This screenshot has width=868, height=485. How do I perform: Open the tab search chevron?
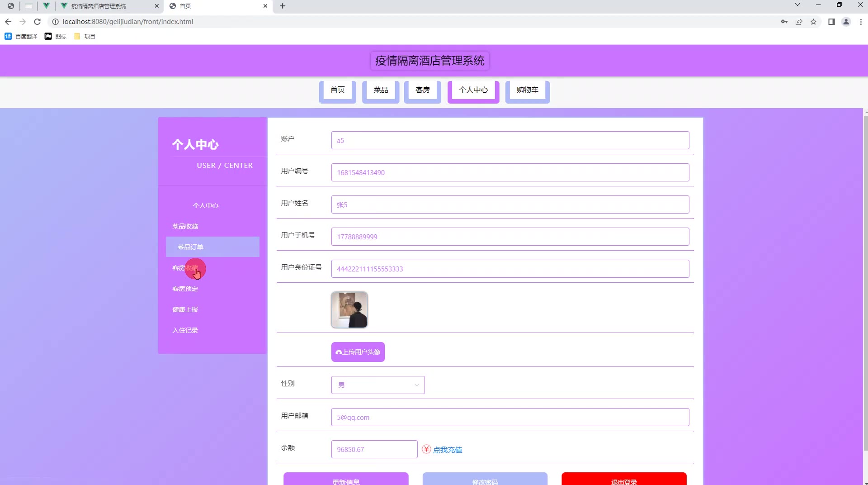pos(797,5)
